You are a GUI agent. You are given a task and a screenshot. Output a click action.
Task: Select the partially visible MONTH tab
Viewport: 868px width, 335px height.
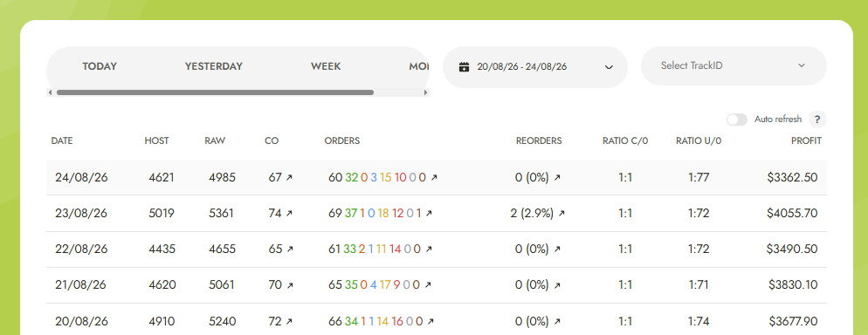pyautogui.click(x=419, y=66)
